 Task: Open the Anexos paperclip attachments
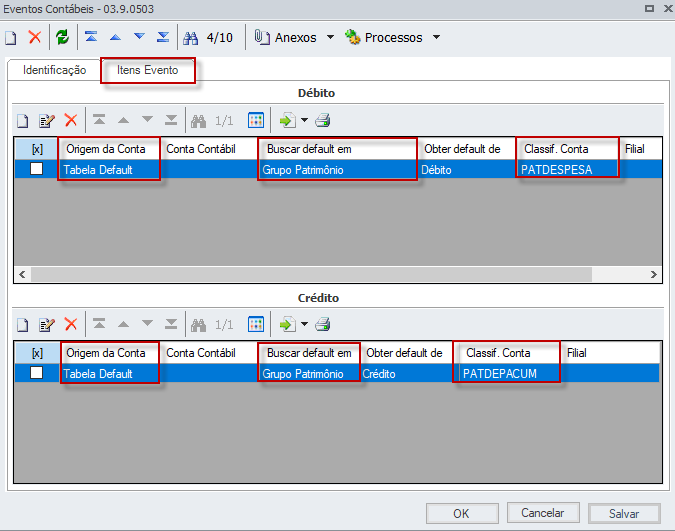(x=262, y=37)
